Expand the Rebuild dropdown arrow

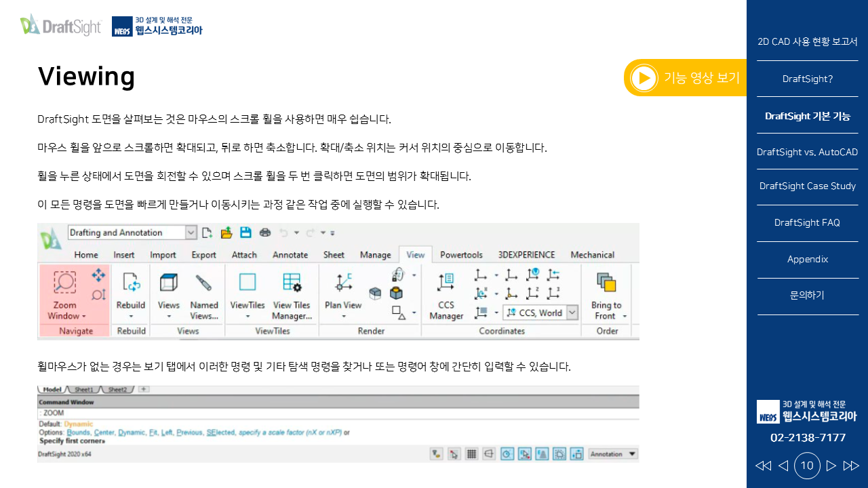[x=131, y=317]
